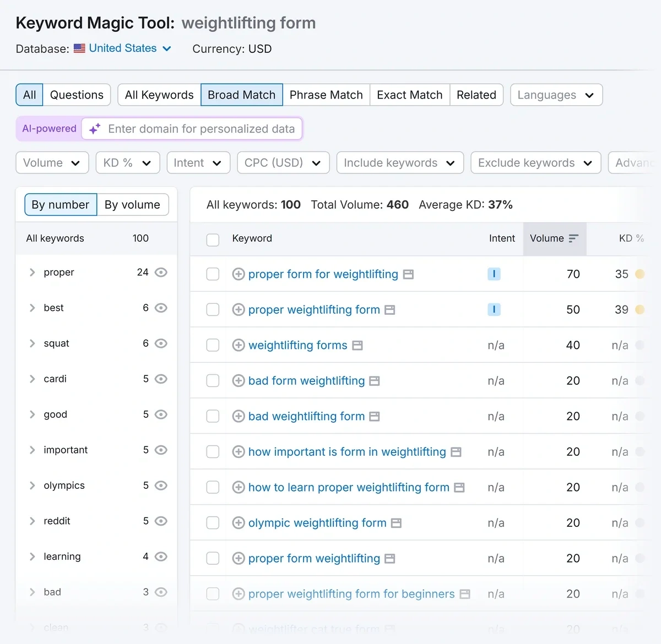
Task: Click the plus icon beside "olympic weightlifting form"
Action: coord(239,522)
